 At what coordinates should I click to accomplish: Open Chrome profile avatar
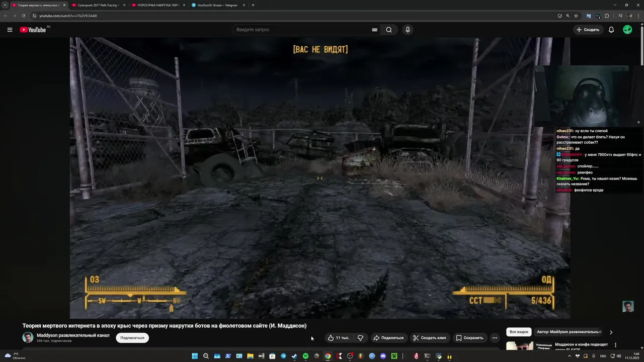click(629, 16)
